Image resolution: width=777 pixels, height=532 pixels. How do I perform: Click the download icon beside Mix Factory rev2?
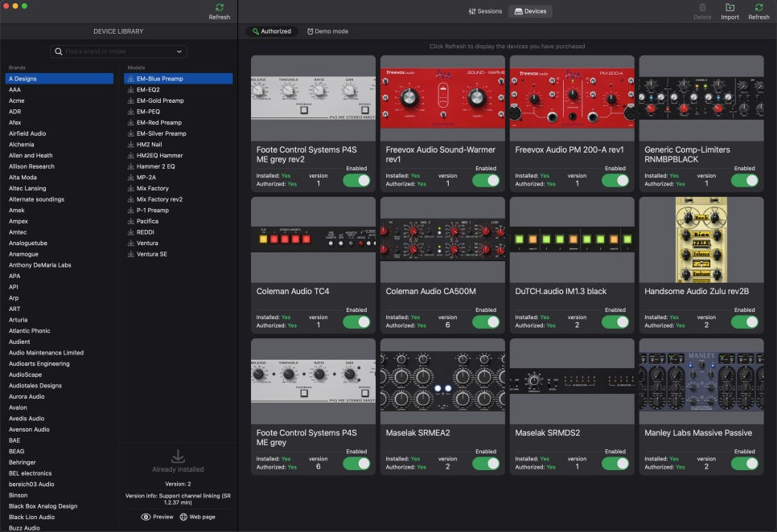pyautogui.click(x=131, y=199)
